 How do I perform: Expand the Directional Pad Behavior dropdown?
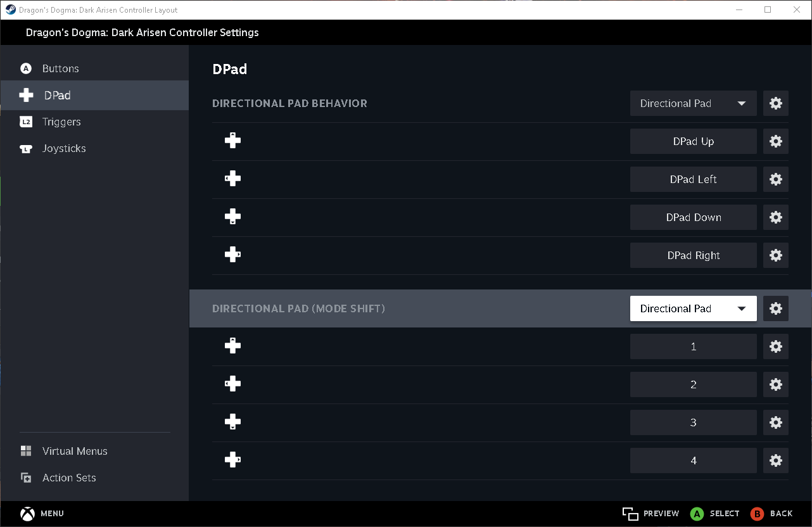[694, 103]
